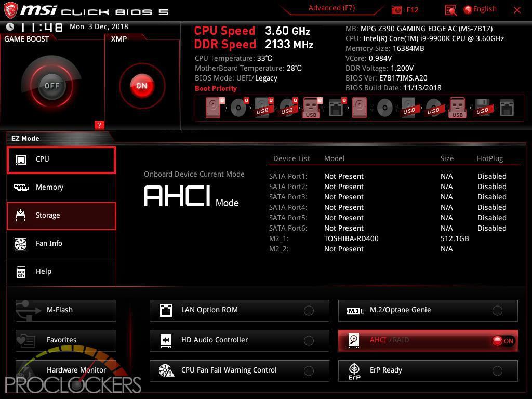Select the UEFI USB key boot icon
532x399 pixels.
tap(312, 108)
